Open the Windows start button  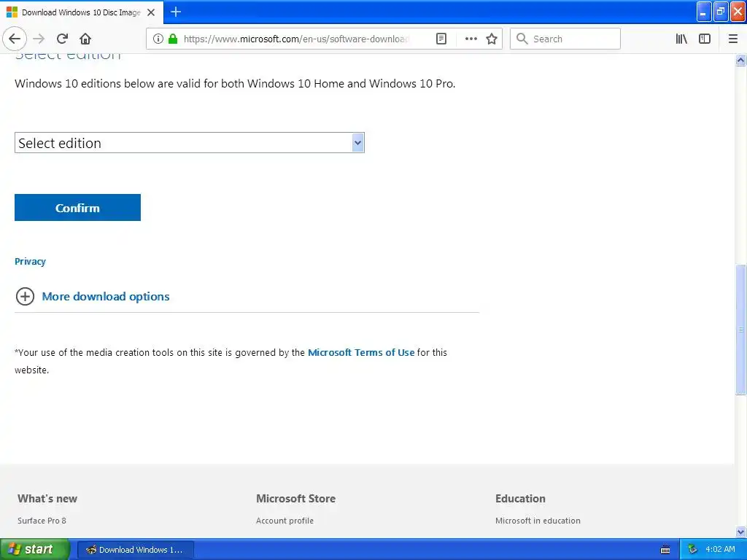[x=35, y=549]
